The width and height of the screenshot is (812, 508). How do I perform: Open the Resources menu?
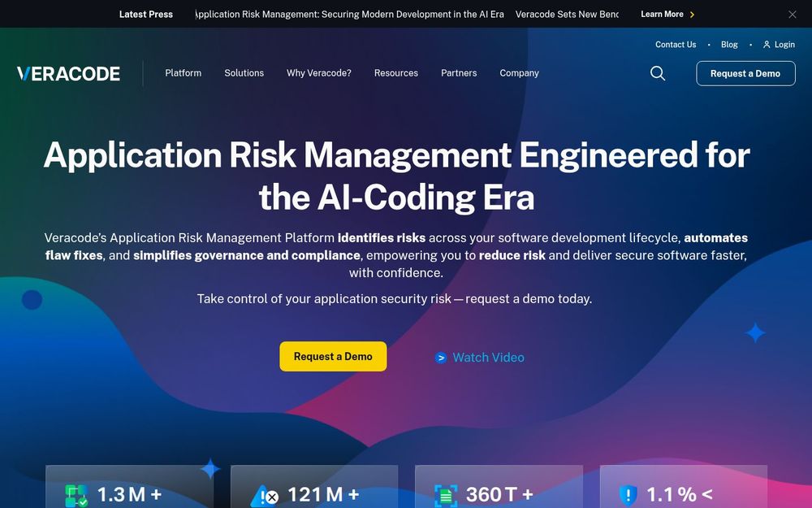(396, 73)
